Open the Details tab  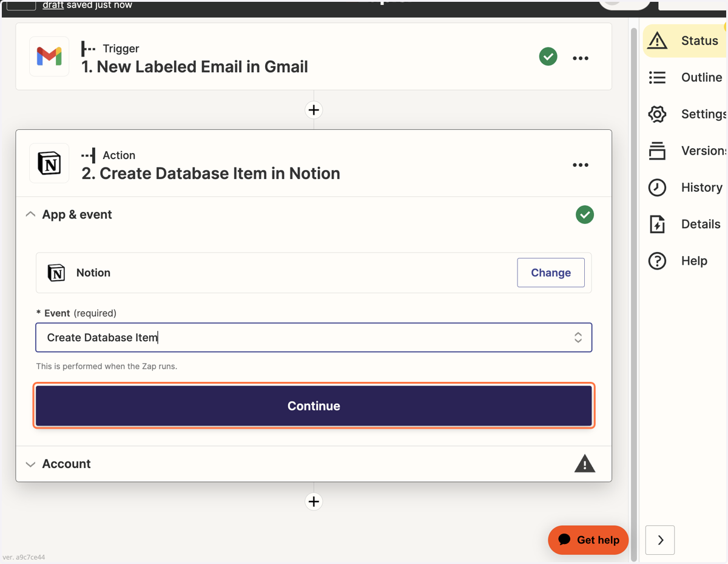[x=685, y=224]
